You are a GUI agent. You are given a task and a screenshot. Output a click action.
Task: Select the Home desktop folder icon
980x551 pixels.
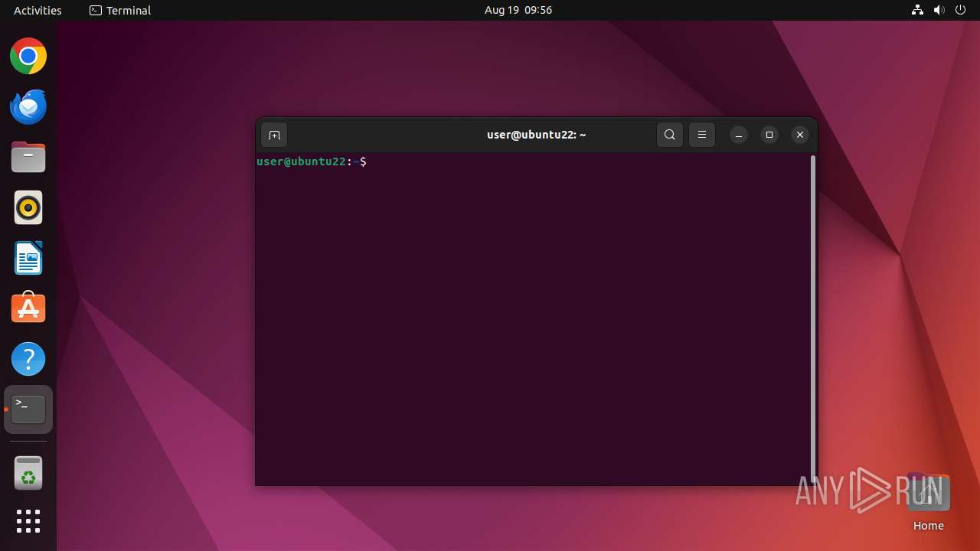928,502
